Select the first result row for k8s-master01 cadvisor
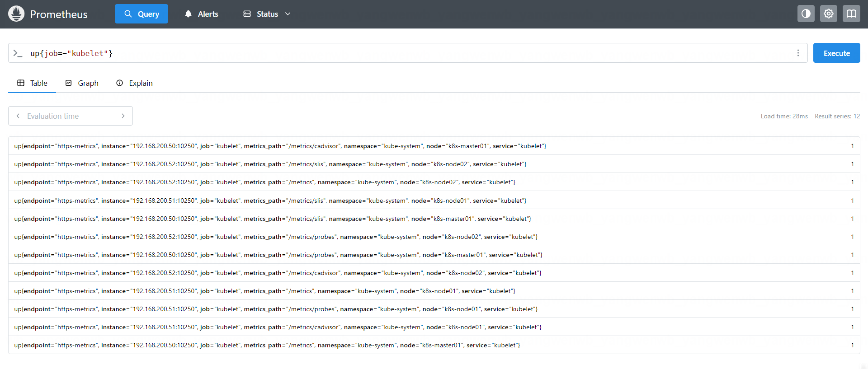This screenshot has width=868, height=369. (x=280, y=146)
